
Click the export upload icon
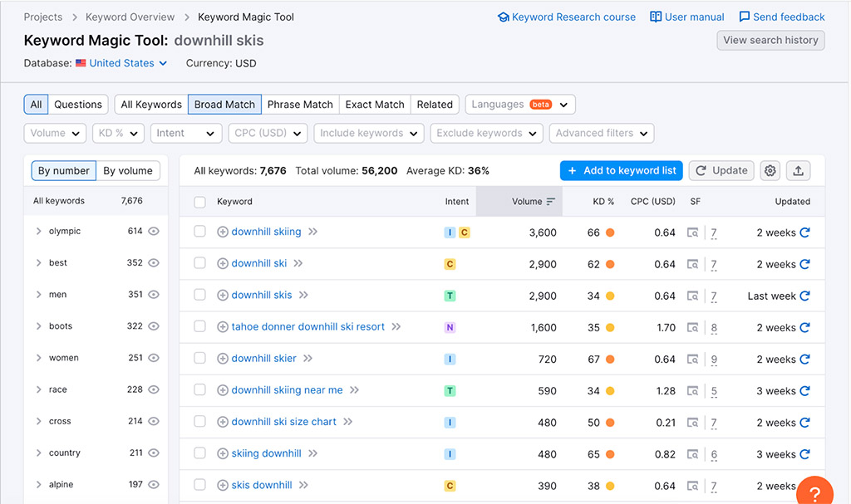coord(798,170)
